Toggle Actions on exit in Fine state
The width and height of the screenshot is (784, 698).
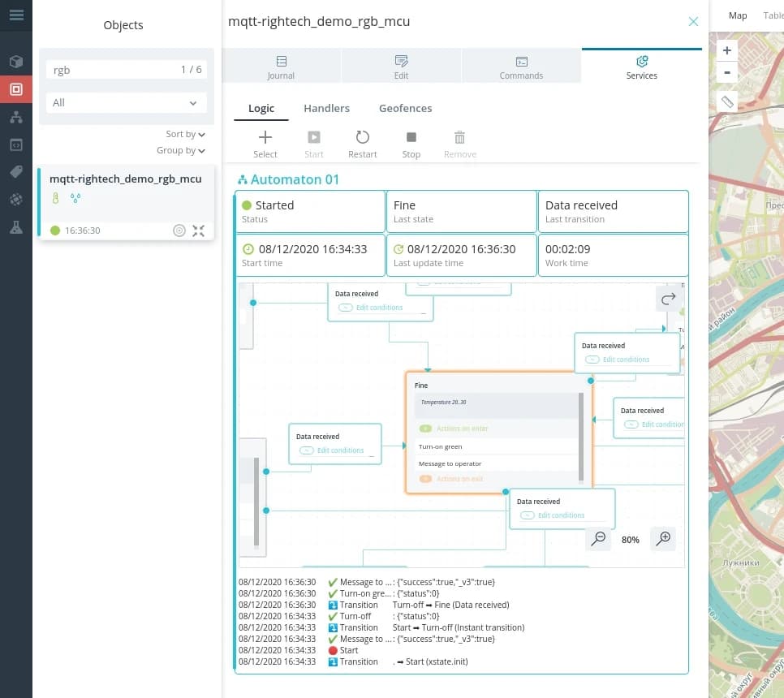pyautogui.click(x=426, y=479)
